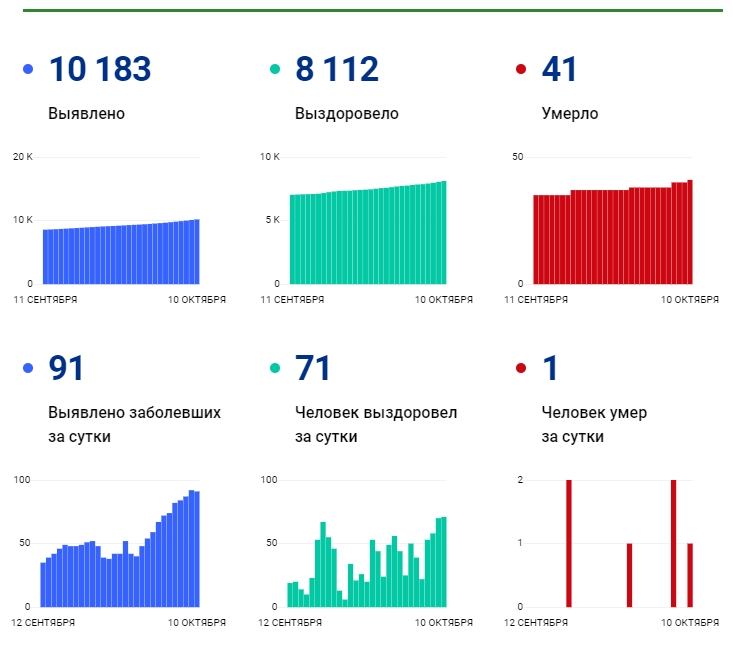Click 11 СЕНТЯБРЯ under the detected chart
This screenshot has height=645, width=733.
coord(45,300)
